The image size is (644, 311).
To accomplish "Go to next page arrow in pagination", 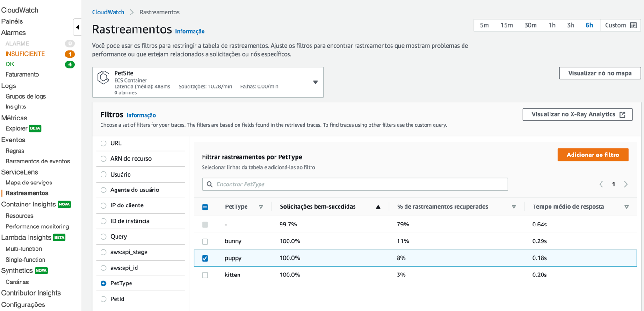I will coord(626,184).
